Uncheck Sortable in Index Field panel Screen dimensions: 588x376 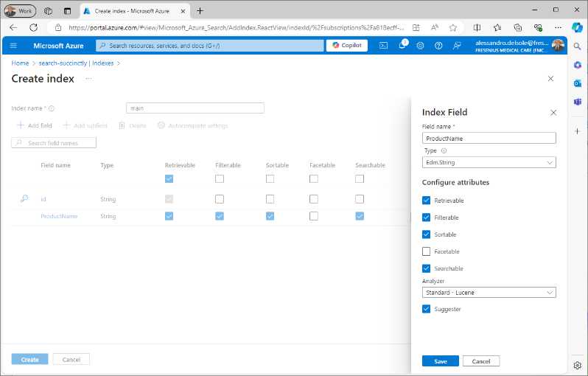click(x=426, y=234)
